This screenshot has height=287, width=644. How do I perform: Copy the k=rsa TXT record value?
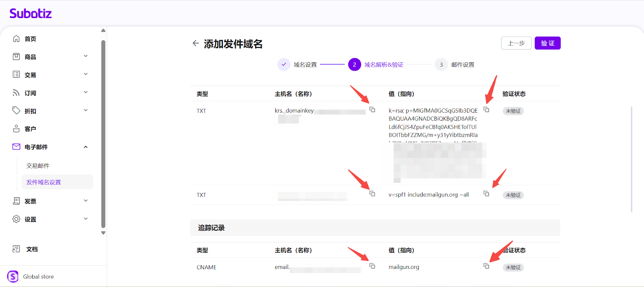pos(486,110)
